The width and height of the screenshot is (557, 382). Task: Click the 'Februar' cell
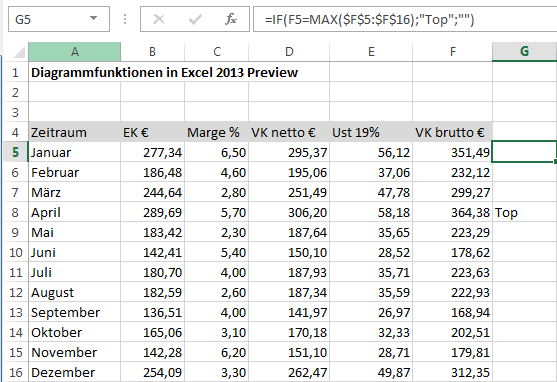point(75,172)
